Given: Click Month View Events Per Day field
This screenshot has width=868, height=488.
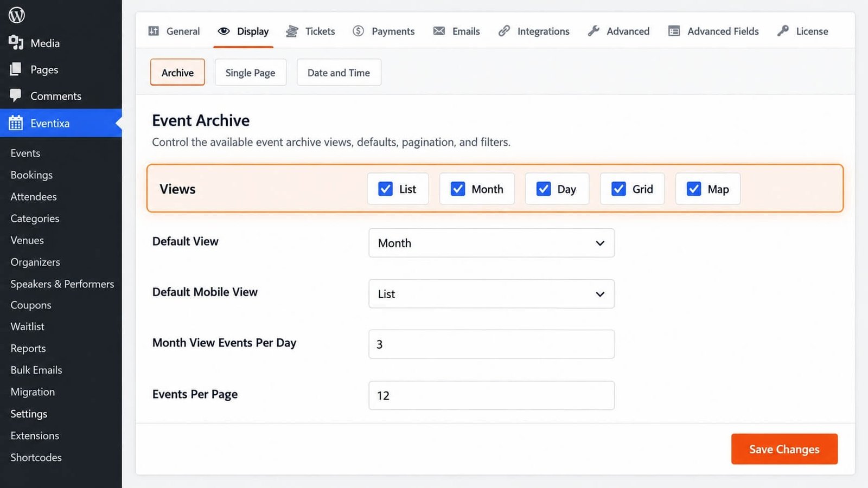Looking at the screenshot, I should 492,344.
